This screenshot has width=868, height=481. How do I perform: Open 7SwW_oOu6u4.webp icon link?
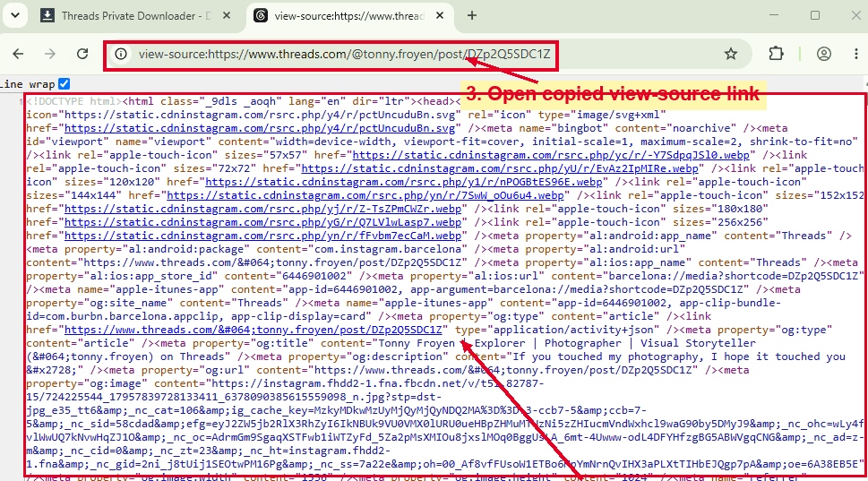(x=365, y=195)
